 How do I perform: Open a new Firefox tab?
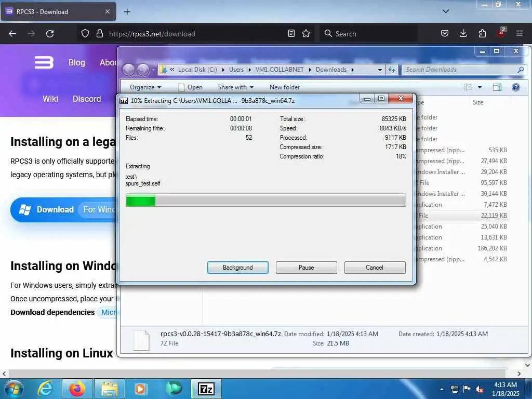click(127, 12)
